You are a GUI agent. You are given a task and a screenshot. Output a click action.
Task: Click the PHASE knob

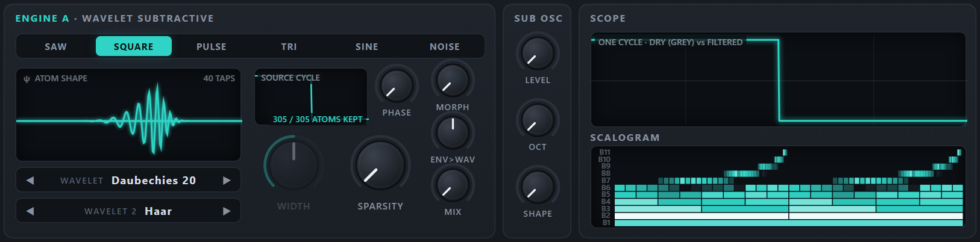coord(397,85)
